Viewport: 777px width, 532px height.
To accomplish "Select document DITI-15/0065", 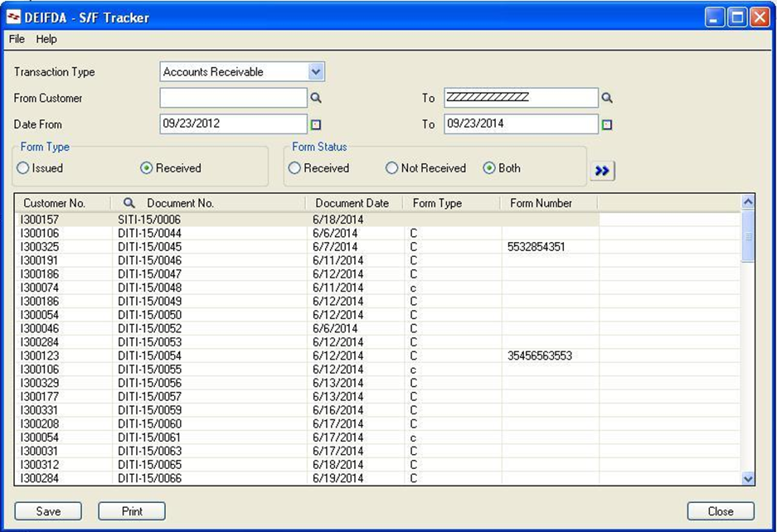I will [x=149, y=465].
